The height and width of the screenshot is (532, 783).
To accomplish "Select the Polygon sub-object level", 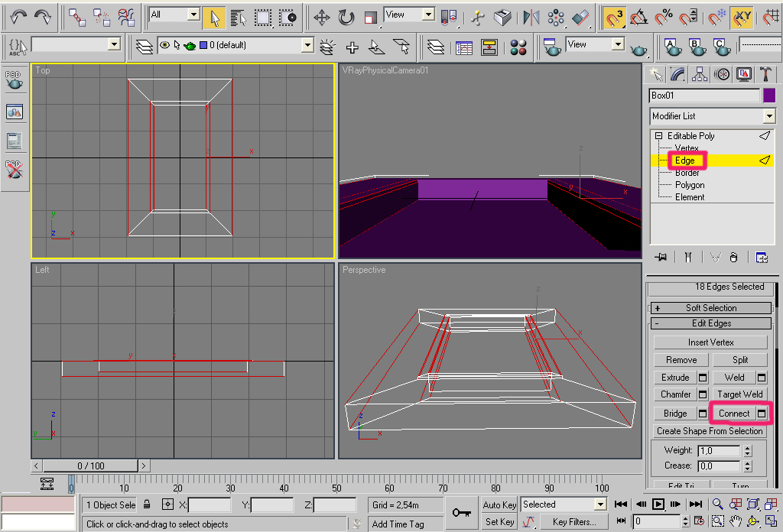I will (690, 185).
